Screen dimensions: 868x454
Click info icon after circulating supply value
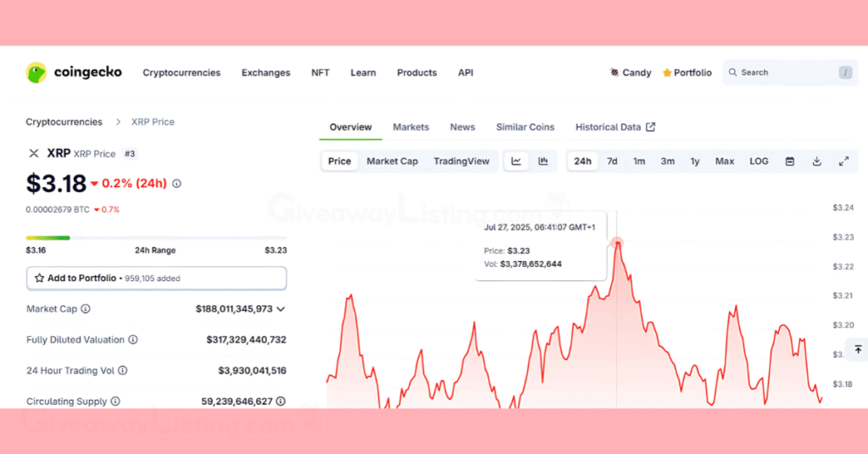click(x=281, y=401)
